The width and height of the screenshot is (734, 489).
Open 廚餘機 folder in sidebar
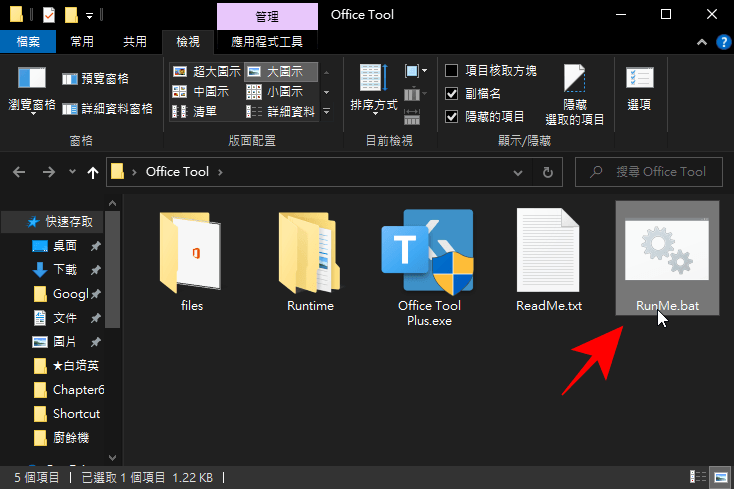coord(70,438)
